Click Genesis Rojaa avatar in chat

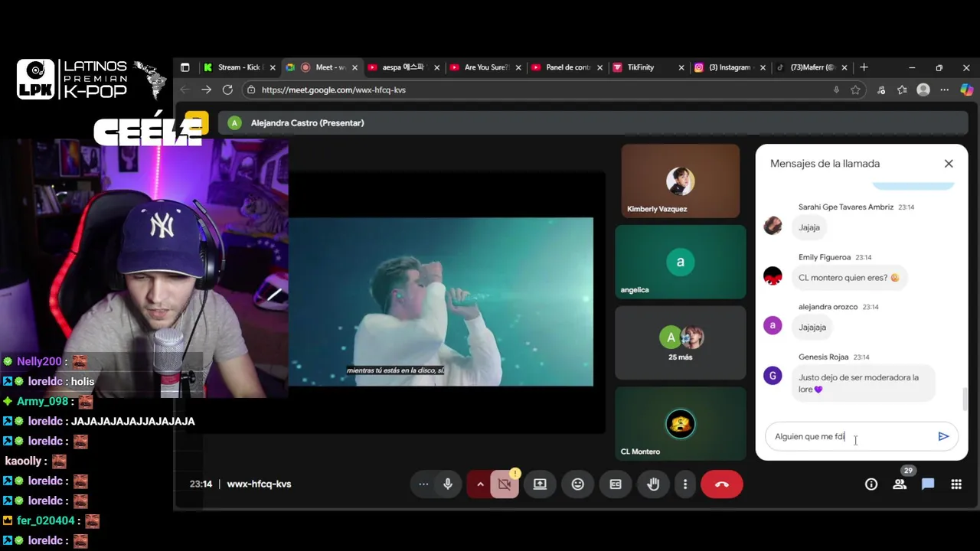coord(773,376)
